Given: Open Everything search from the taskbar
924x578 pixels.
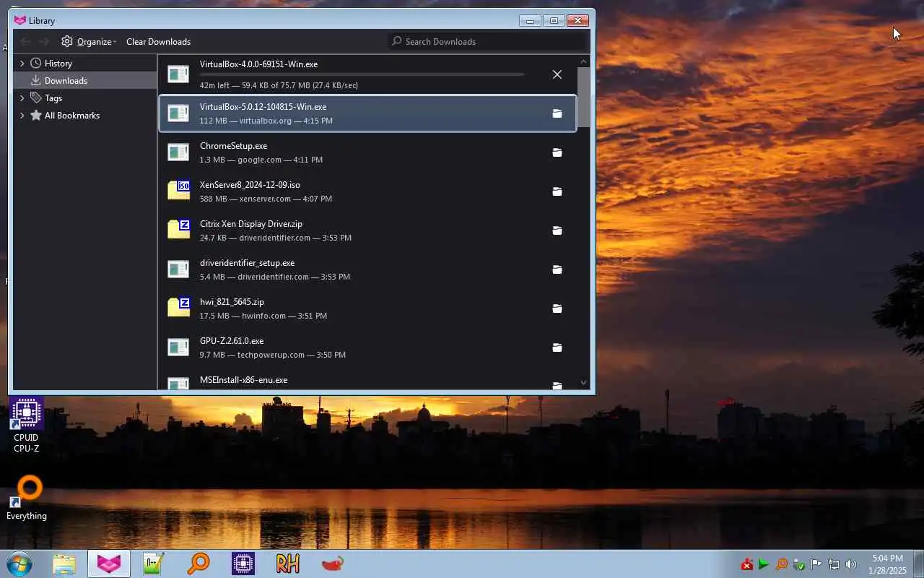Looking at the screenshot, I should 199,564.
